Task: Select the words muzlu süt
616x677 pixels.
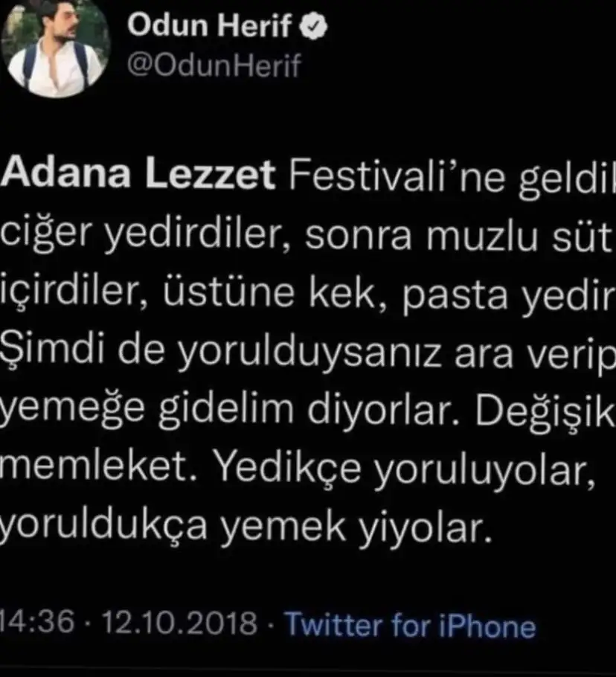Action: 520,237
